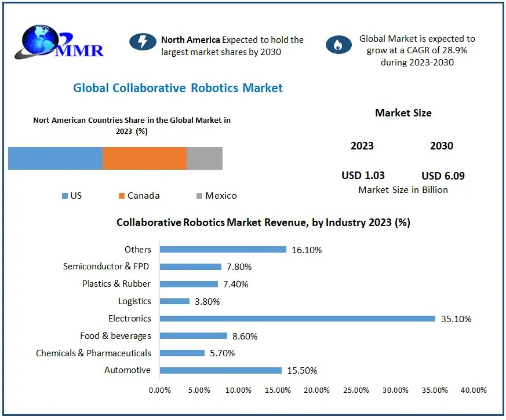This screenshot has width=506, height=420.
Task: Click the 40.00% axis label
Action: coord(474,390)
